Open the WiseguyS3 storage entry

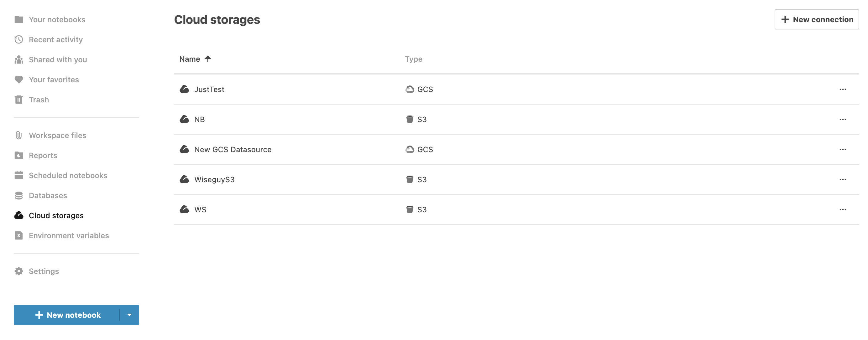(x=214, y=179)
